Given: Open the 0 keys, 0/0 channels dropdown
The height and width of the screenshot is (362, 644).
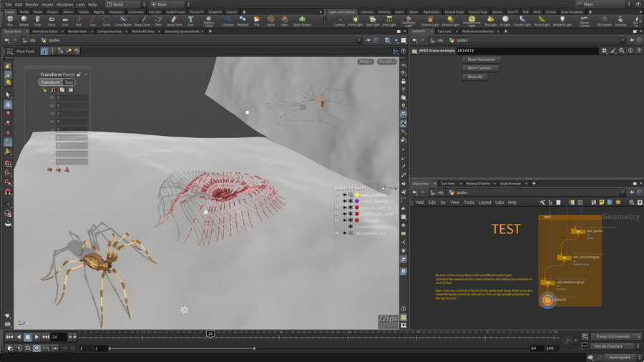Looking at the screenshot, I should coord(615,336).
